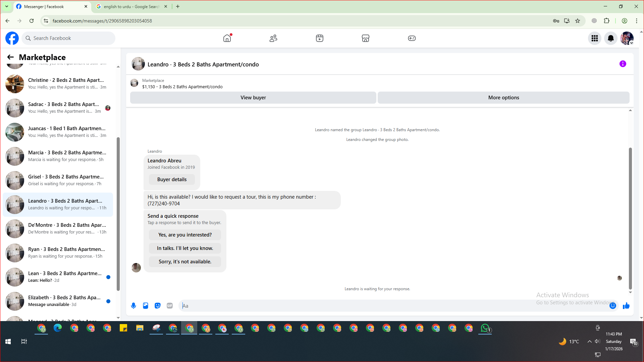Go back using the Marketplace arrow
The image size is (644, 362).
tap(11, 57)
